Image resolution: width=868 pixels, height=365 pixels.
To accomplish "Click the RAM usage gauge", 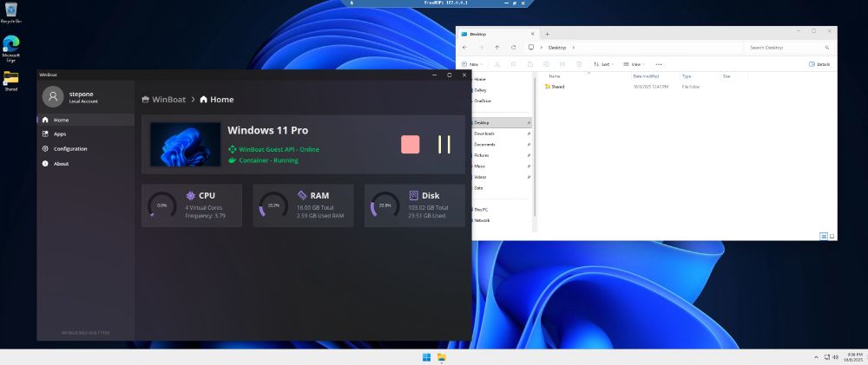I will 273,205.
